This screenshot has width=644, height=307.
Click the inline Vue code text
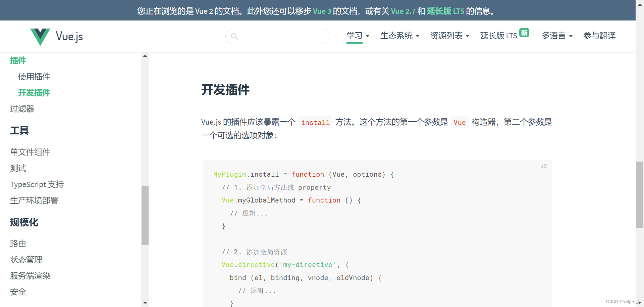click(x=460, y=122)
